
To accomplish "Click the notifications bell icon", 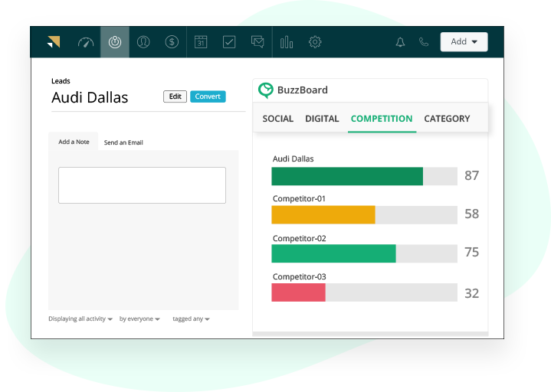I will pos(400,42).
